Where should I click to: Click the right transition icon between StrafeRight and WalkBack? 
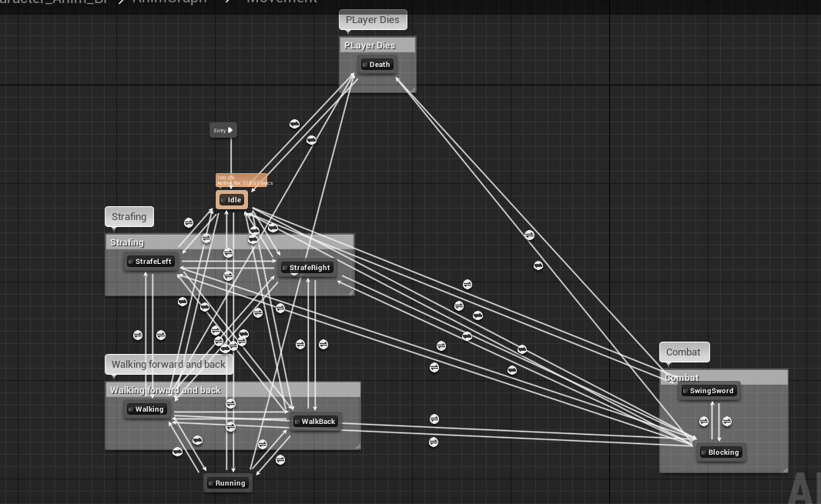pyautogui.click(x=323, y=344)
